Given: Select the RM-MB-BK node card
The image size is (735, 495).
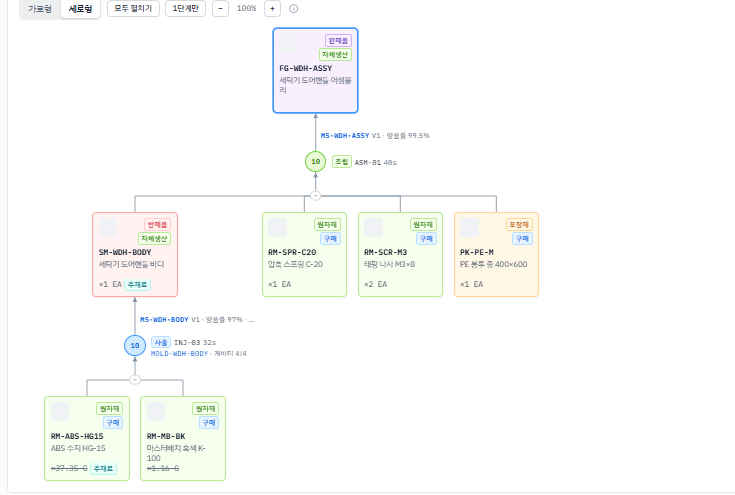Looking at the screenshot, I should 183,438.
